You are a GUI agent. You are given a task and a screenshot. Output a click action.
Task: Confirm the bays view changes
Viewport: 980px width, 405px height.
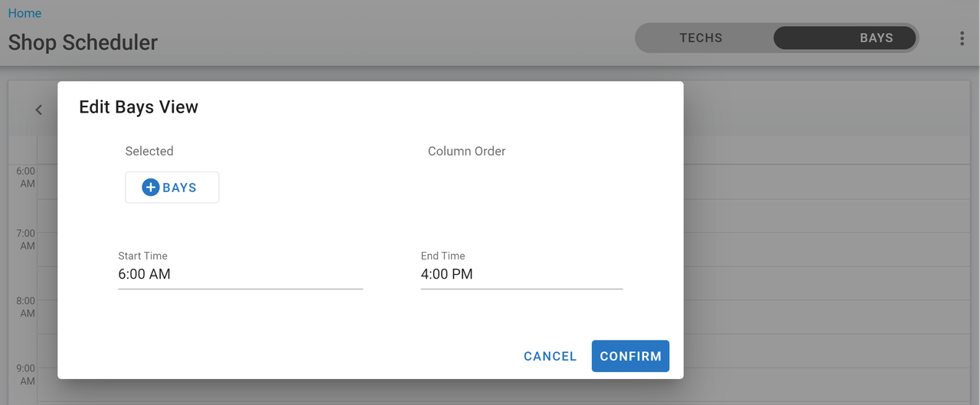(630, 357)
